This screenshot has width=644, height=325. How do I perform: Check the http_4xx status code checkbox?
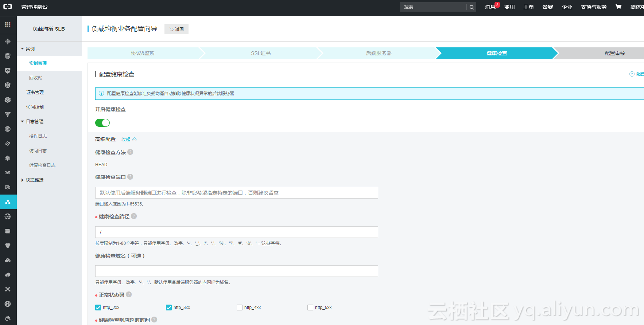240,308
